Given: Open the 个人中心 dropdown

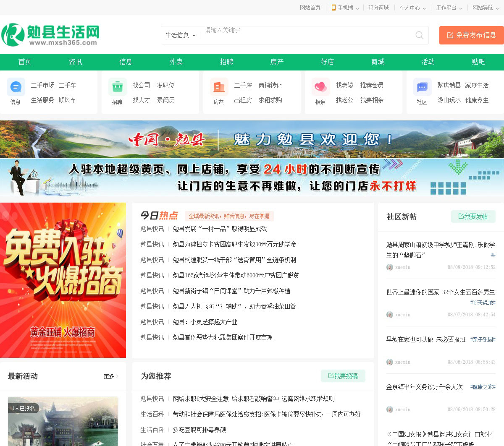Looking at the screenshot, I should (412, 8).
